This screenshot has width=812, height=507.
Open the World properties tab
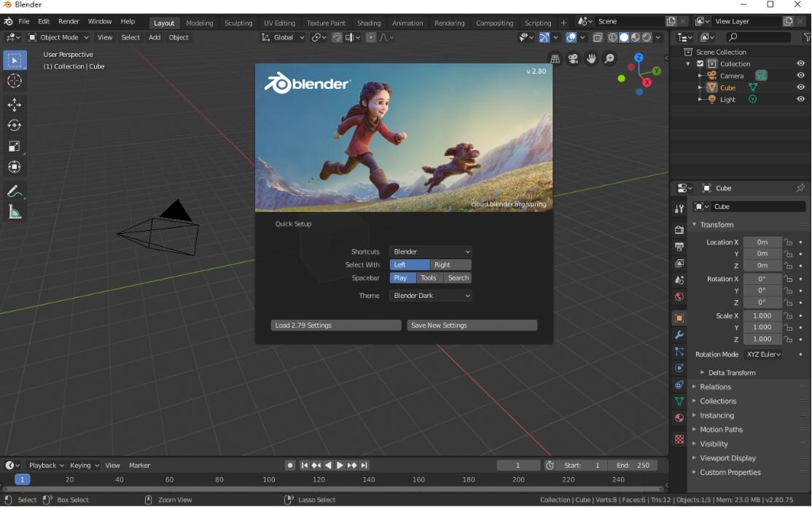point(679,297)
